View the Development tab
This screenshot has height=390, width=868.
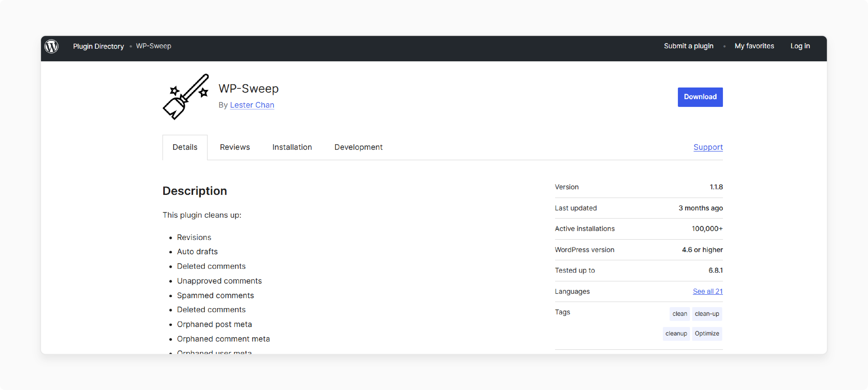click(358, 147)
